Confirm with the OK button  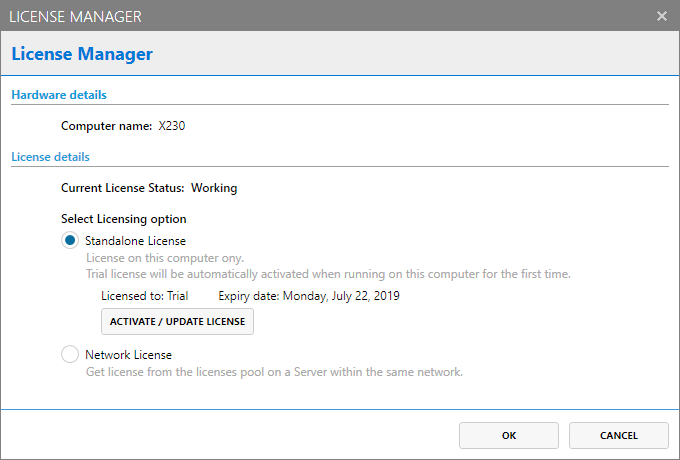509,436
